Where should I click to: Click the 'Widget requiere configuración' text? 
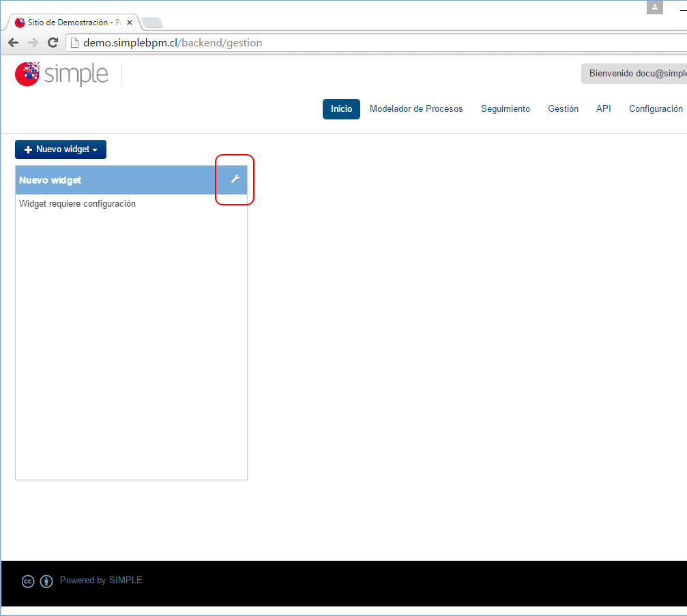point(78,204)
